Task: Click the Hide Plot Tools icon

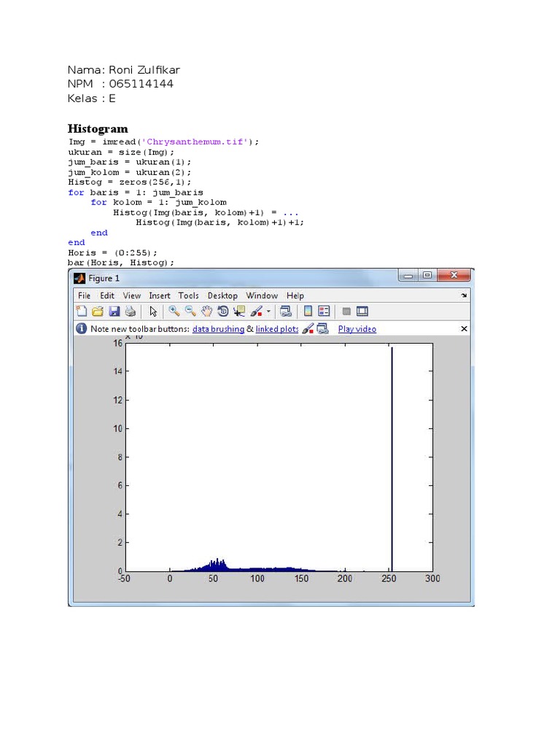Action: point(346,311)
